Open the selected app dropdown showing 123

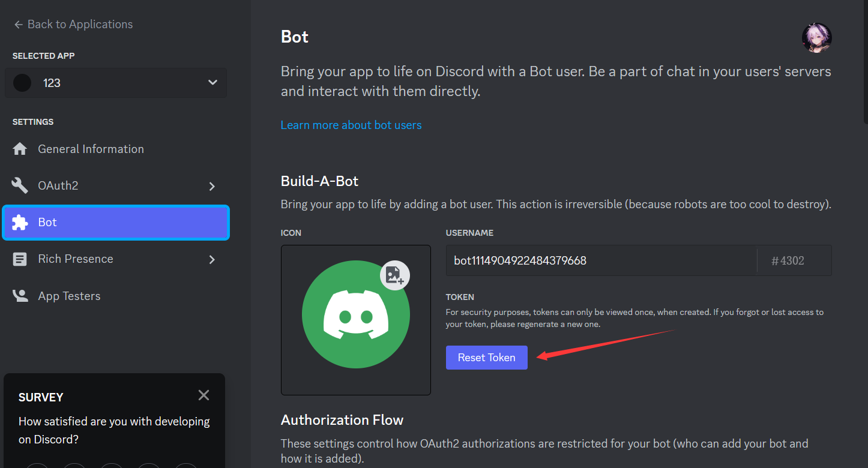(x=116, y=83)
